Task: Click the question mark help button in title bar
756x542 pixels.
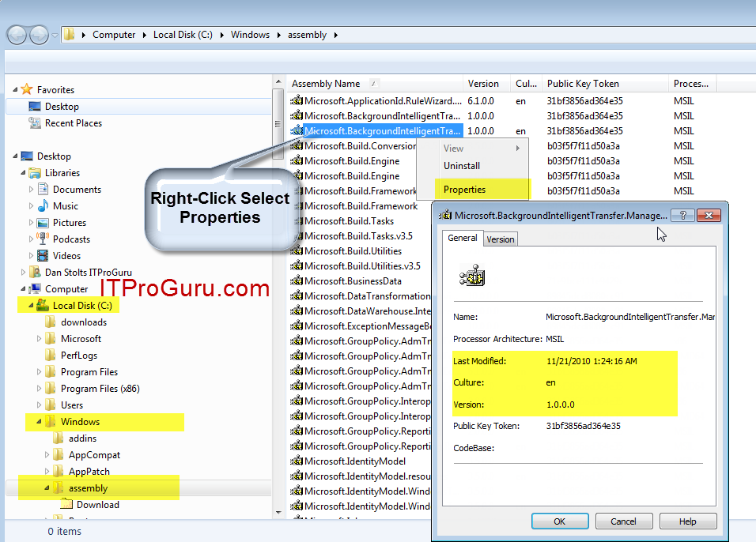Action: point(683,216)
